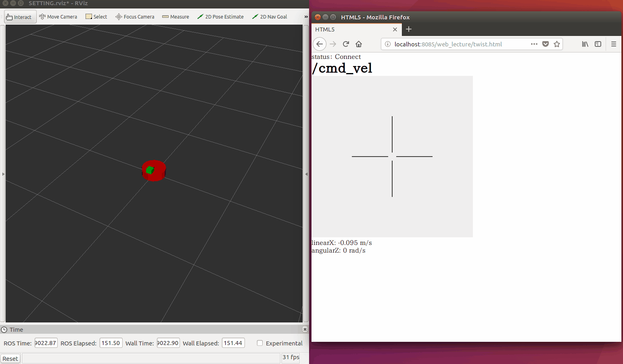The height and width of the screenshot is (364, 623).
Task: Expand the RViz toolbar overflow arrows
Action: [x=306, y=17]
